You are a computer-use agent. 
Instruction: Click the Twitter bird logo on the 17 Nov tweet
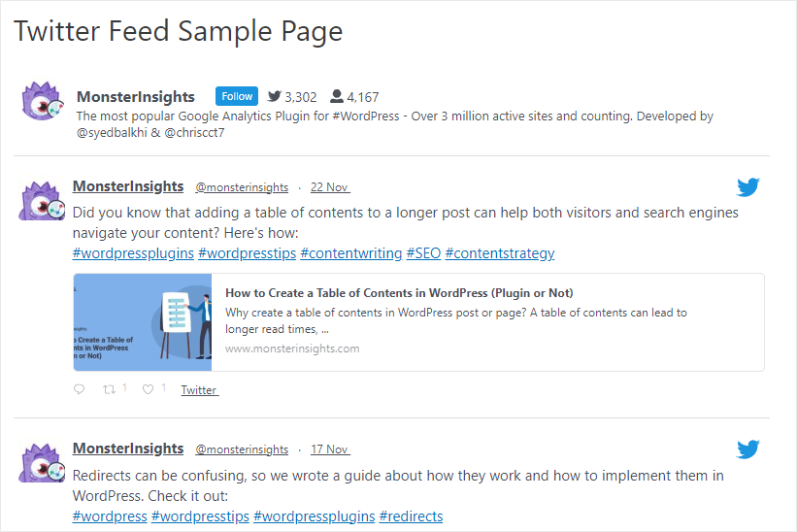(x=747, y=449)
